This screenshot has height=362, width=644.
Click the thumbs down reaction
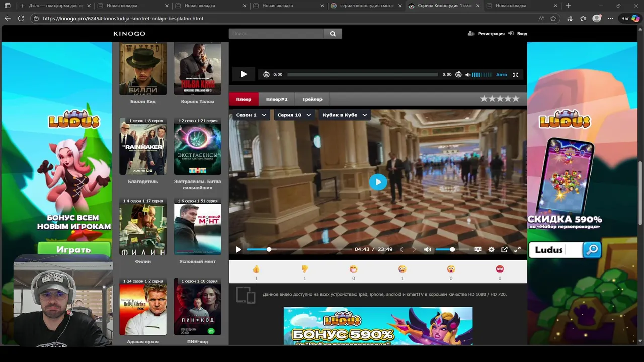[x=305, y=269]
